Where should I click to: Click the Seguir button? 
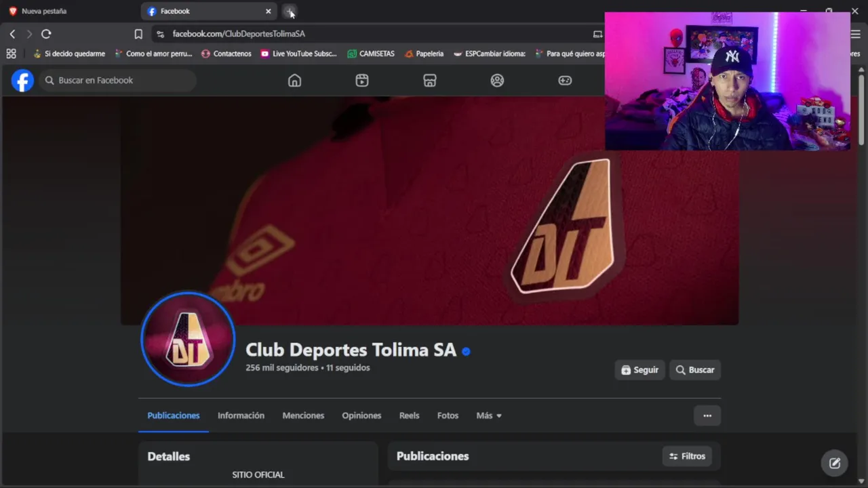click(639, 370)
